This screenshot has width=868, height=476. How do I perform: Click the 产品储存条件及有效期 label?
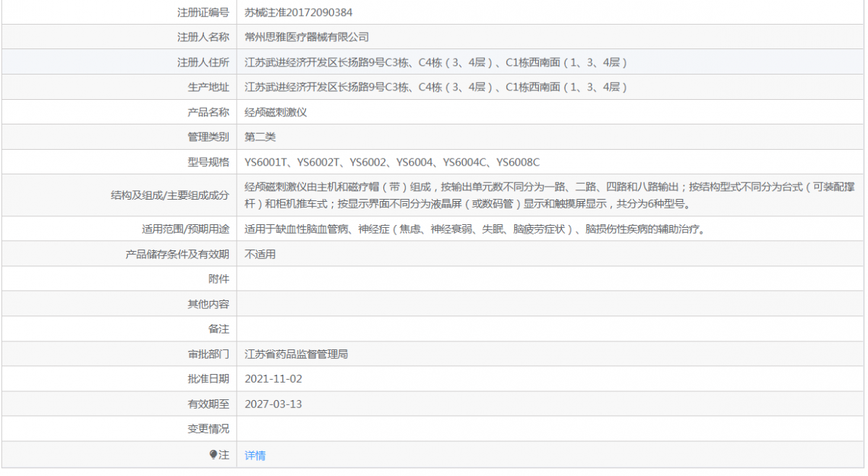177,255
